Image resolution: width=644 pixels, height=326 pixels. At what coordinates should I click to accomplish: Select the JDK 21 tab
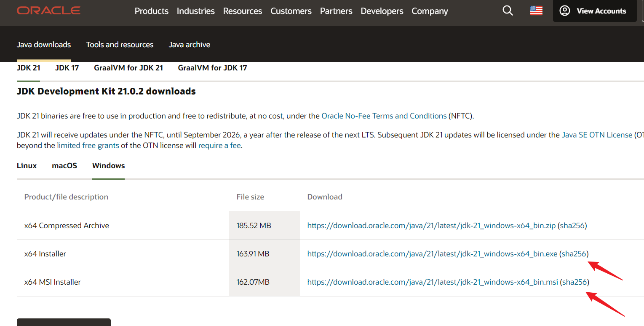[29, 67]
